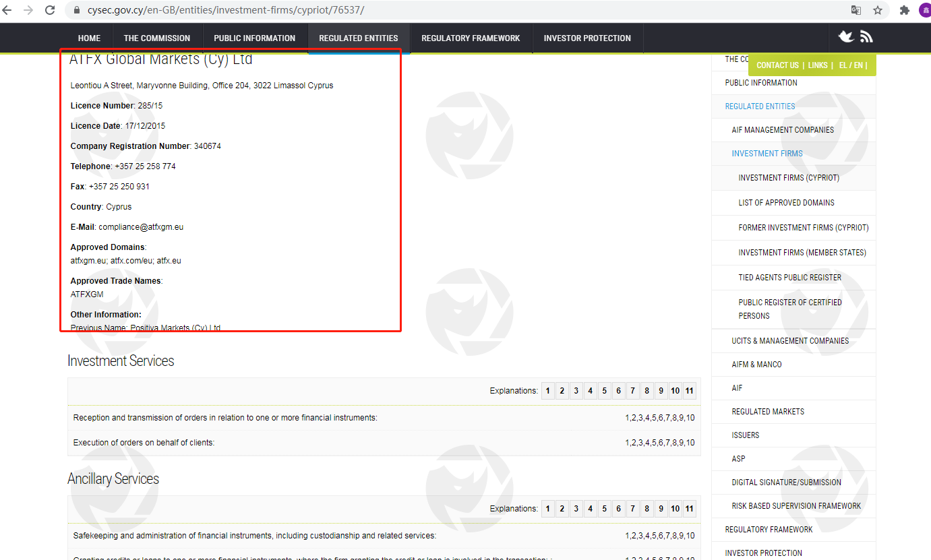The image size is (931, 560).
Task: Click the purple profile avatar
Action: pos(924,10)
